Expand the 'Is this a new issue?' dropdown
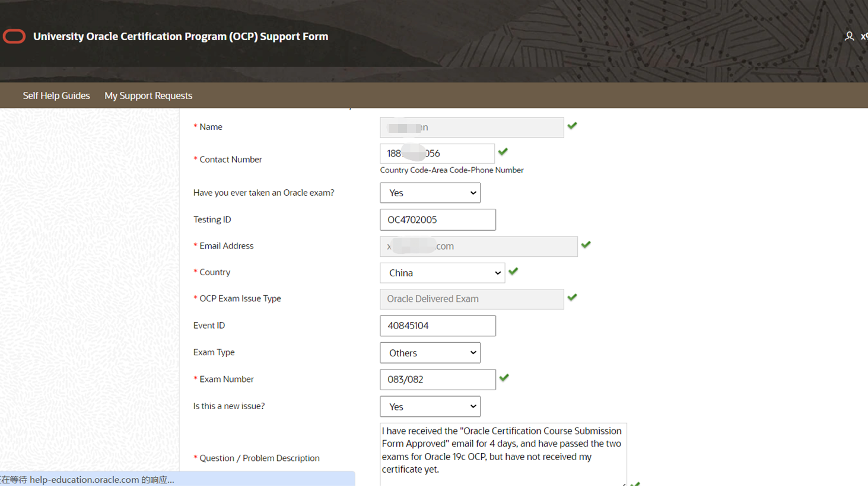This screenshot has height=494, width=868. [430, 407]
